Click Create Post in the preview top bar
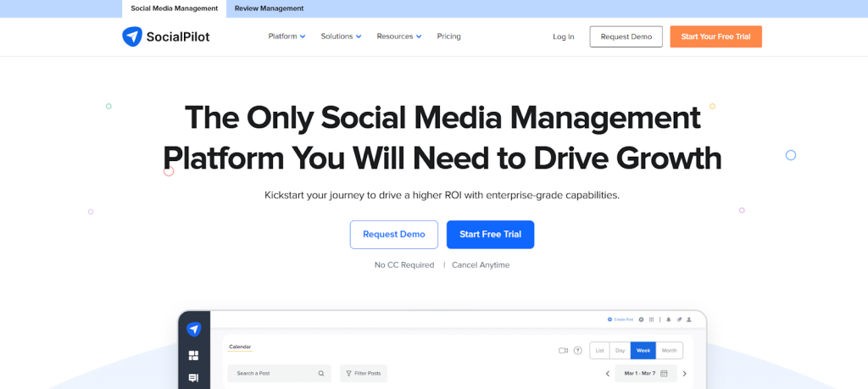Image resolution: width=868 pixels, height=389 pixels. (620, 320)
